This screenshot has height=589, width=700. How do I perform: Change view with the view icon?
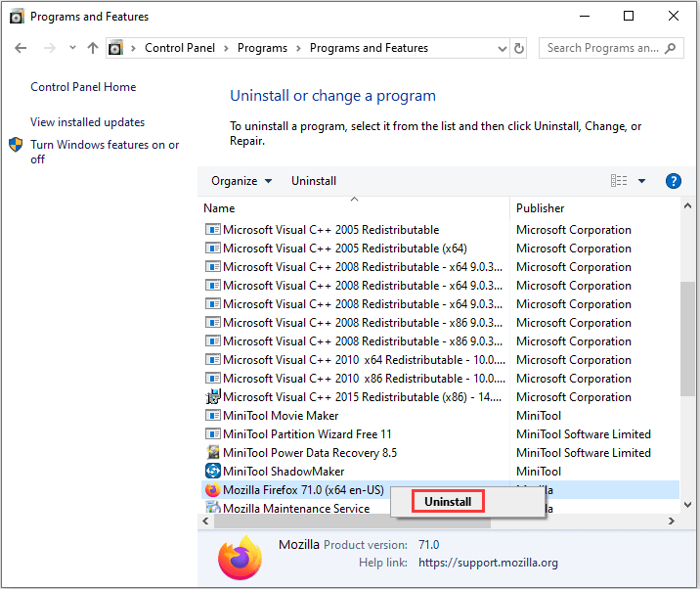[619, 181]
